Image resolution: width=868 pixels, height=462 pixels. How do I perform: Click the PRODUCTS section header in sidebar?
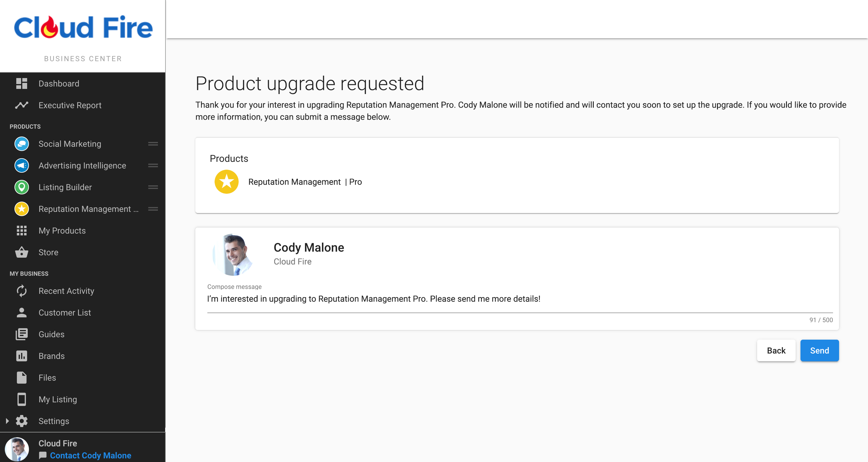25,126
